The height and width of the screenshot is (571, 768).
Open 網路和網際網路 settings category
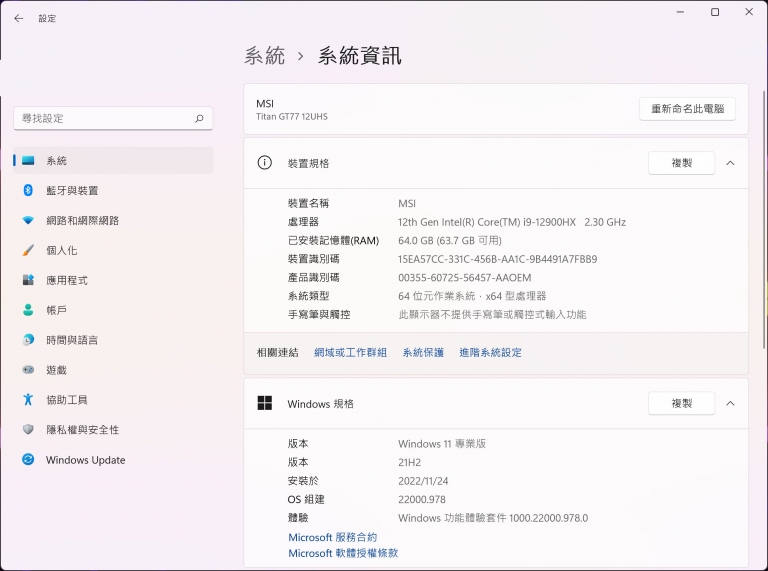[x=114, y=220]
